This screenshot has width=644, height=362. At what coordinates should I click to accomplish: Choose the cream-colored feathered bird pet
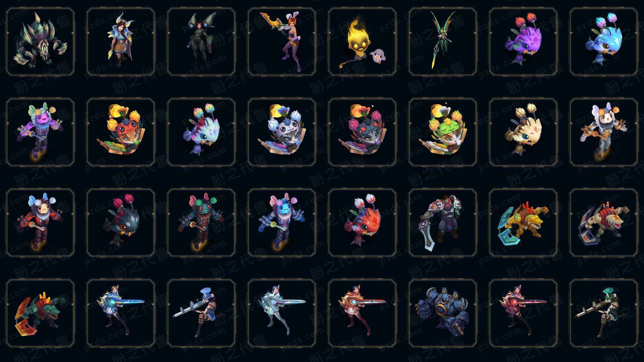(523, 132)
